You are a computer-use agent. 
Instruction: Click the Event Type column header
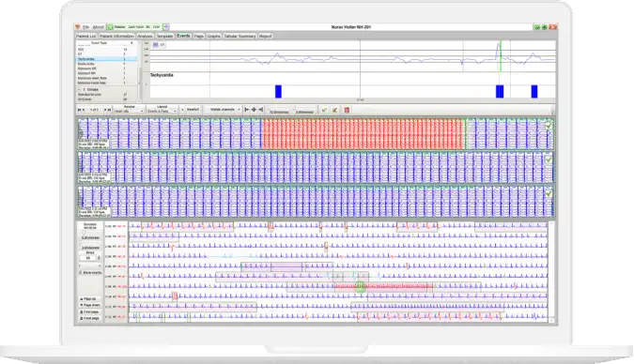[x=99, y=43]
